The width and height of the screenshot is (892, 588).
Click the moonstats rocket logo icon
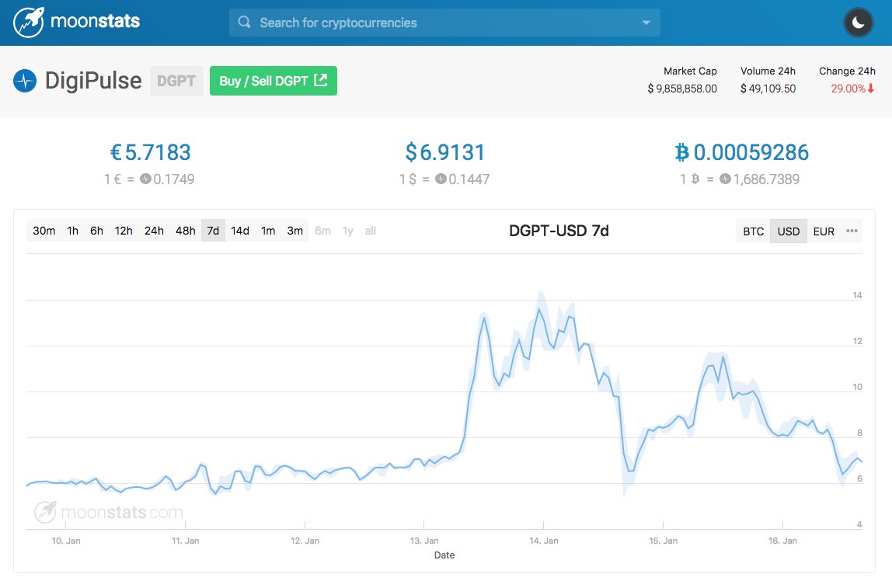point(29,23)
